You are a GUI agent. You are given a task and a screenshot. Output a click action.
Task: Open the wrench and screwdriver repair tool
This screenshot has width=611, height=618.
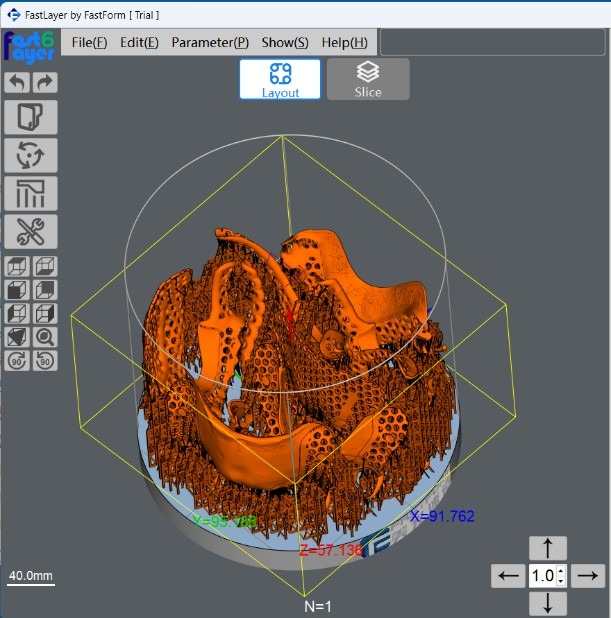click(31, 232)
